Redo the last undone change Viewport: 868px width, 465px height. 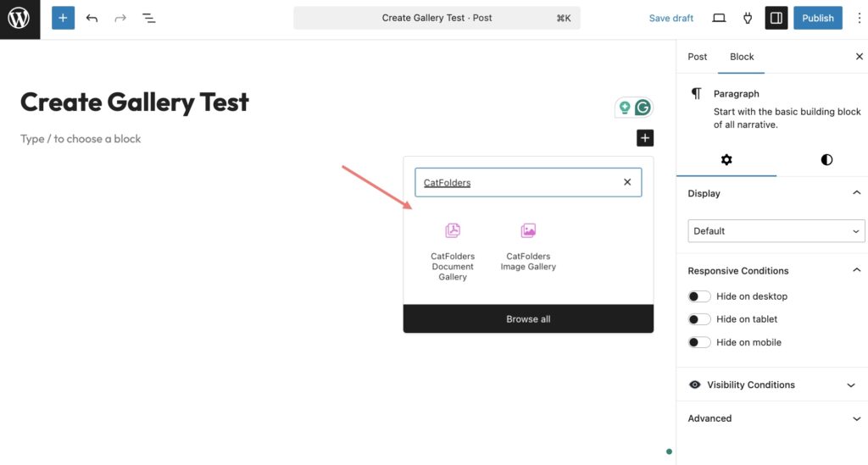click(120, 19)
